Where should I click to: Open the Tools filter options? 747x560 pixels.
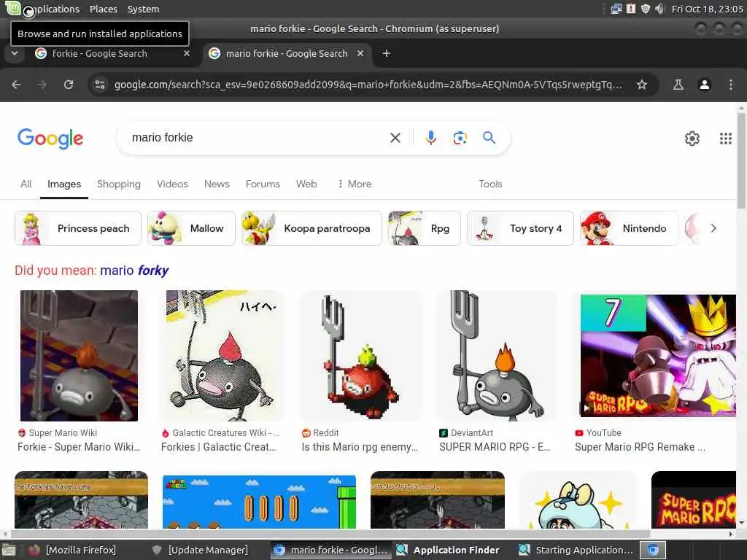(x=490, y=184)
